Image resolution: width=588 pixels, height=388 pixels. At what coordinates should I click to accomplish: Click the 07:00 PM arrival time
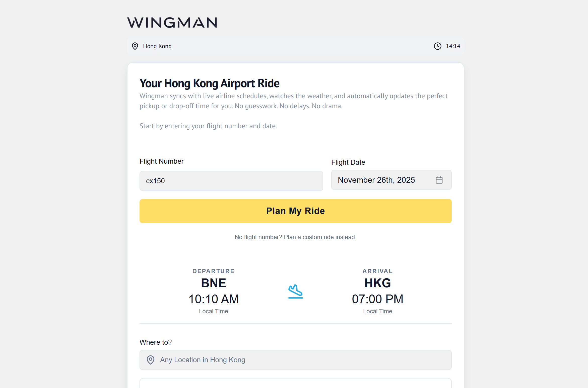point(377,299)
